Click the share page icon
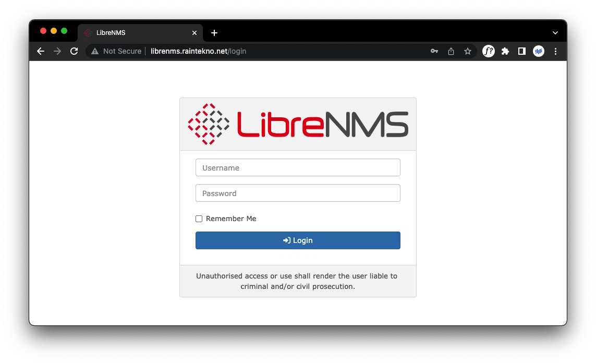 [x=451, y=51]
